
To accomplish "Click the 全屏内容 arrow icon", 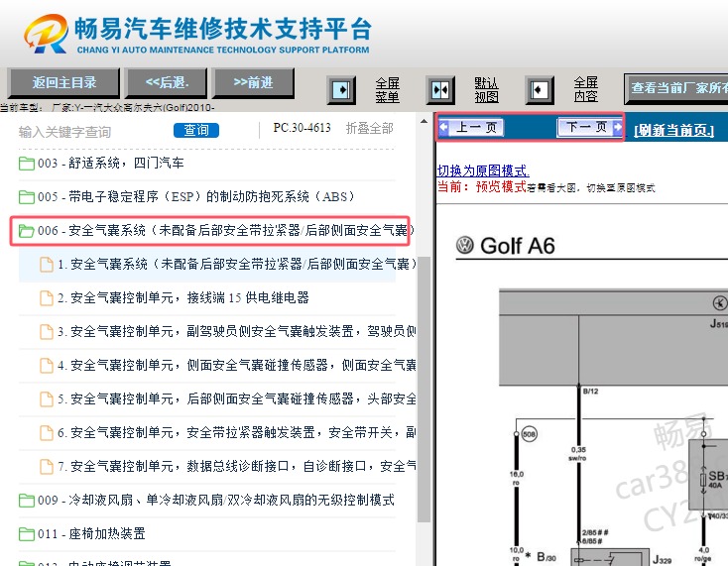I will [540, 89].
